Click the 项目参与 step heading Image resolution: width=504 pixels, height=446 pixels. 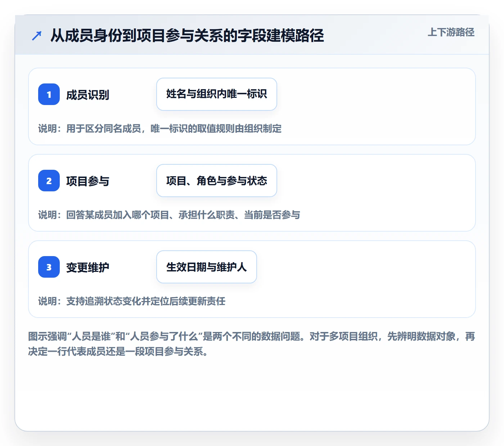click(x=88, y=181)
